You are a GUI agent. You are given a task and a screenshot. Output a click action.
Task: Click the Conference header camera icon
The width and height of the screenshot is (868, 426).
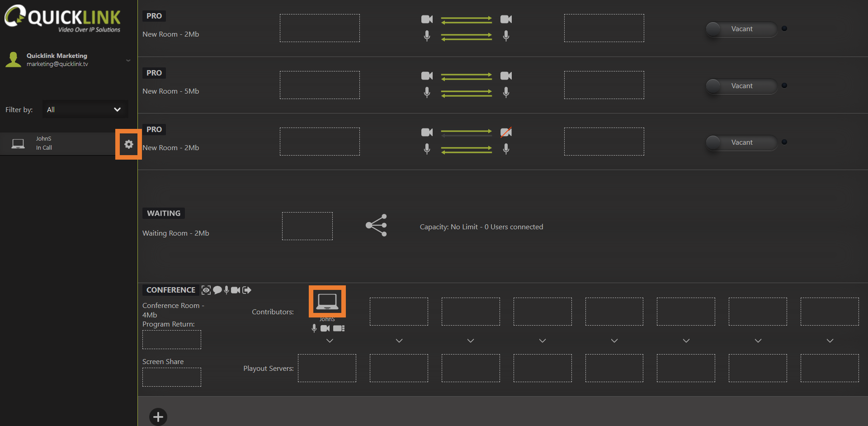point(236,290)
